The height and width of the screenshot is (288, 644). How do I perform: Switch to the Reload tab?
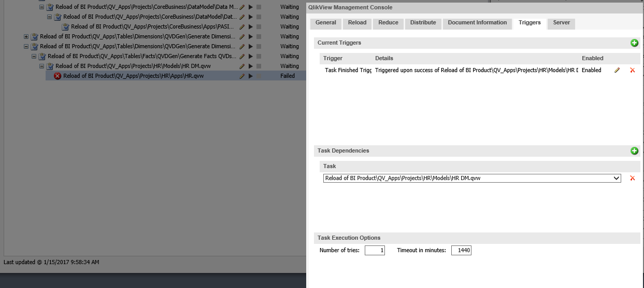(x=357, y=23)
